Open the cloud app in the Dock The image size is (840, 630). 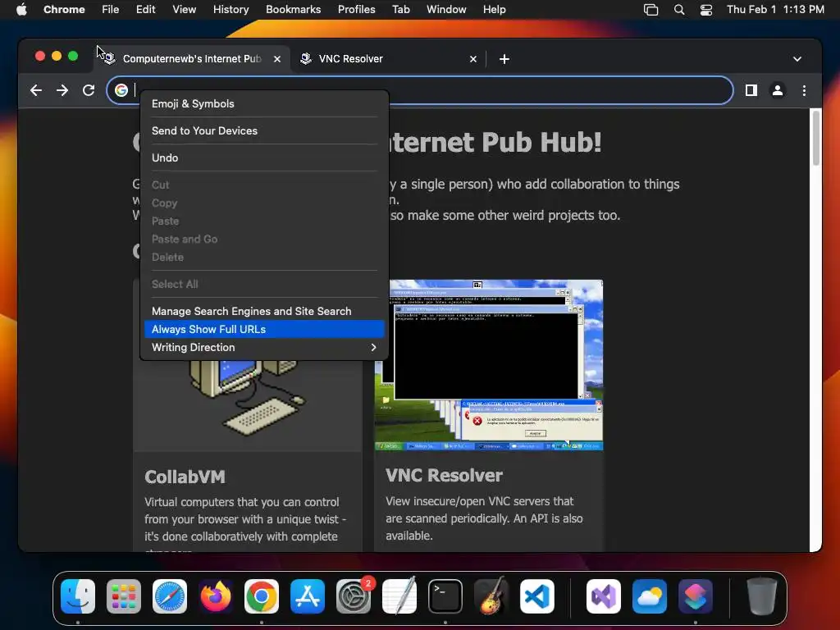pos(650,596)
